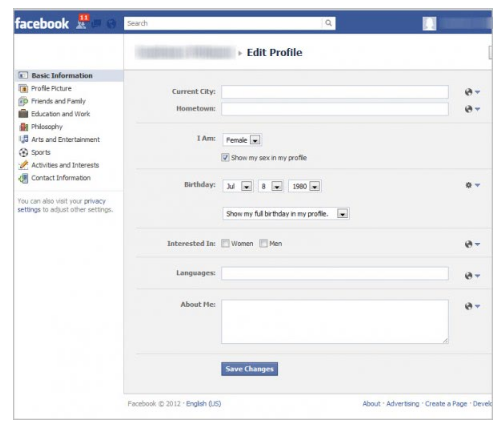The width and height of the screenshot is (504, 425).
Task: Open About Me privacy globe selector
Action: [472, 306]
